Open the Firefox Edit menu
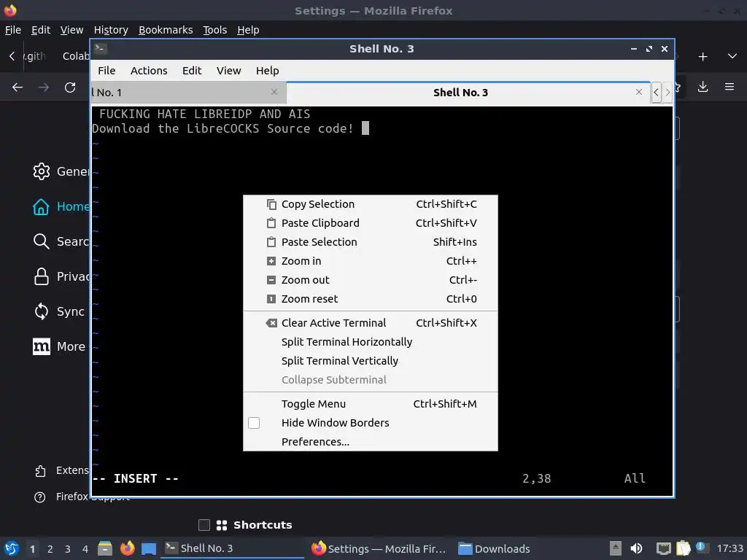Viewport: 747px width, 560px height. 41,30
